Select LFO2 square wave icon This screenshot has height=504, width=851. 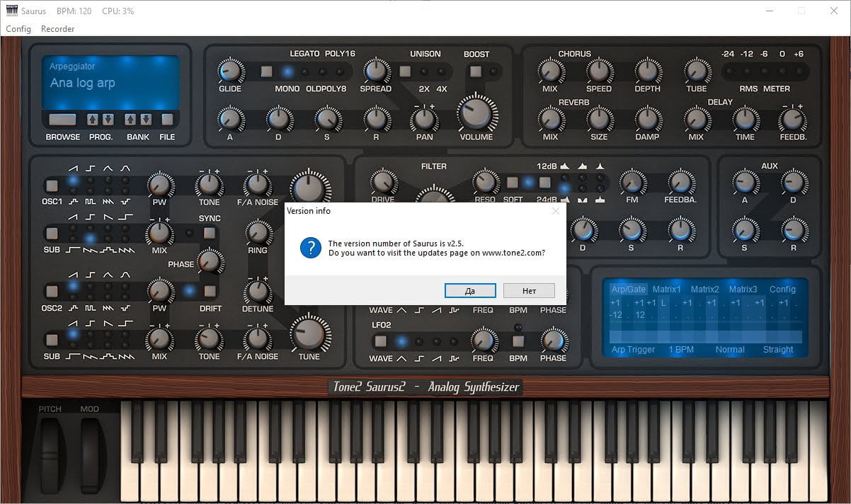(418, 358)
